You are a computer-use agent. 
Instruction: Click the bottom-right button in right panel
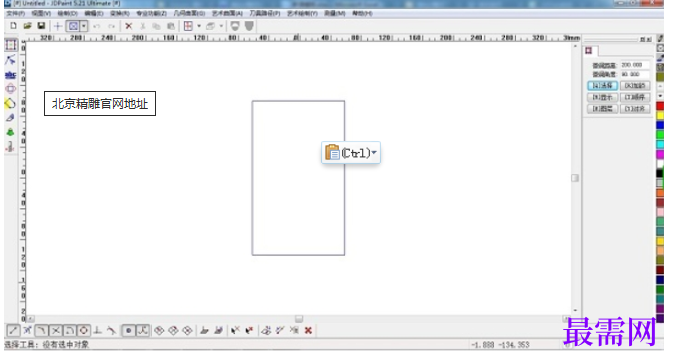[x=635, y=109]
